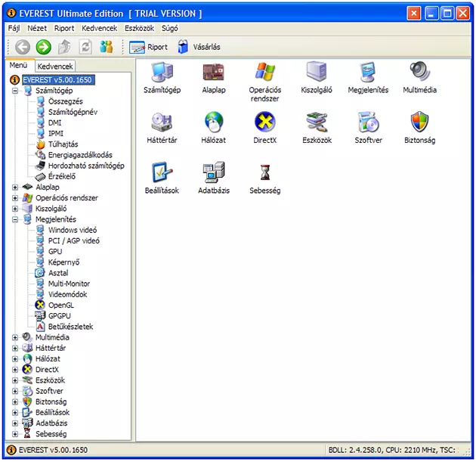Open the Biztonság shield icon in main pane

419,122
